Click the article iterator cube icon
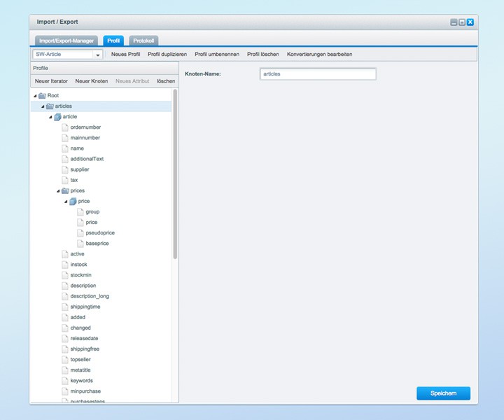This screenshot has width=504, height=420. (x=57, y=117)
